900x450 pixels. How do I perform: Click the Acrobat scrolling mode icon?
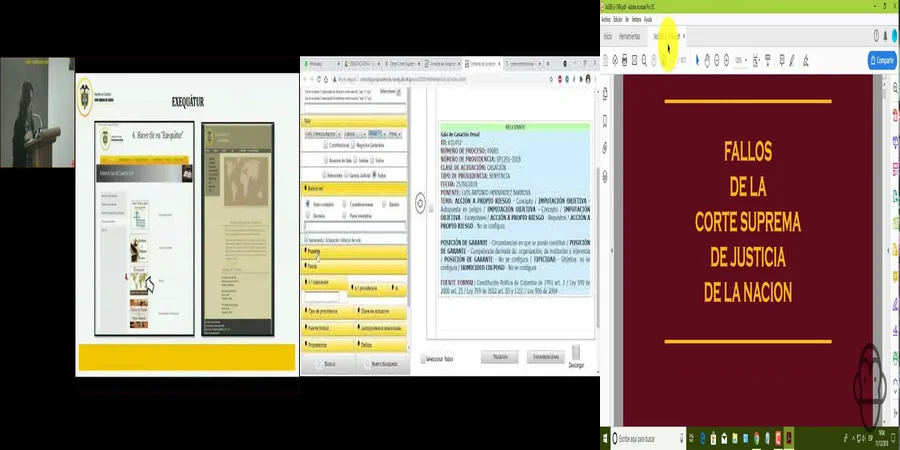768,60
